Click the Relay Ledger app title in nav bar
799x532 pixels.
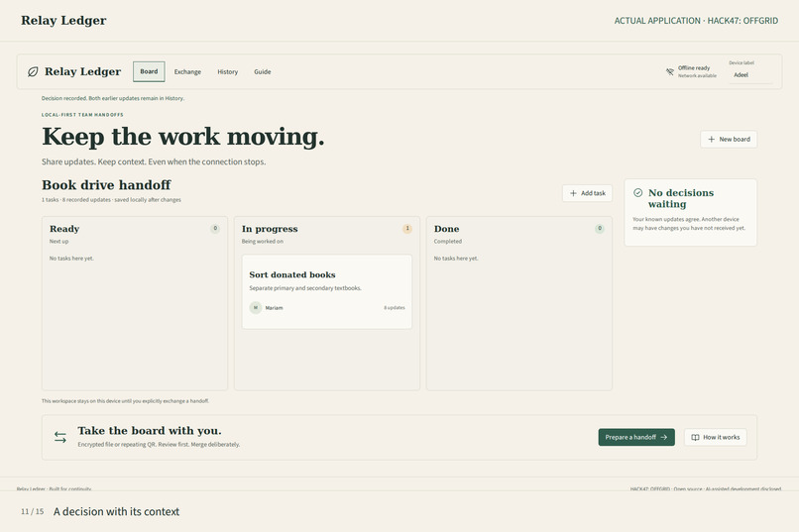point(82,71)
